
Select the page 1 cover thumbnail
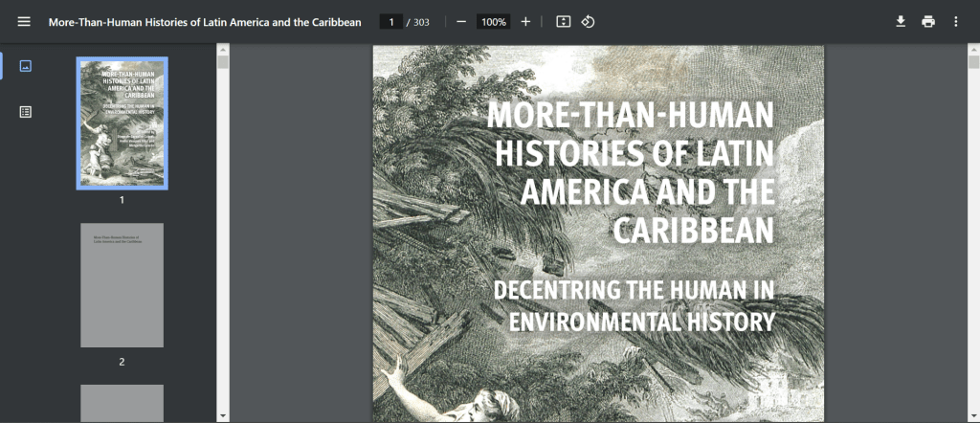pyautogui.click(x=122, y=123)
